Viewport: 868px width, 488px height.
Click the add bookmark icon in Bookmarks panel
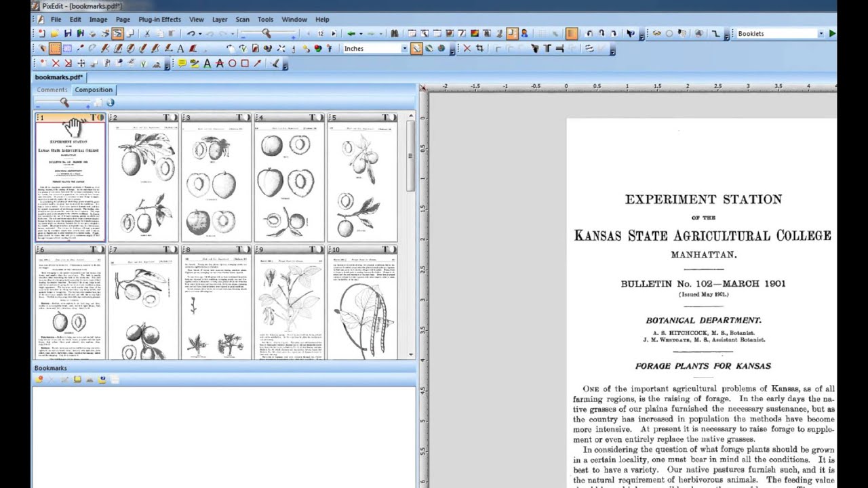40,380
